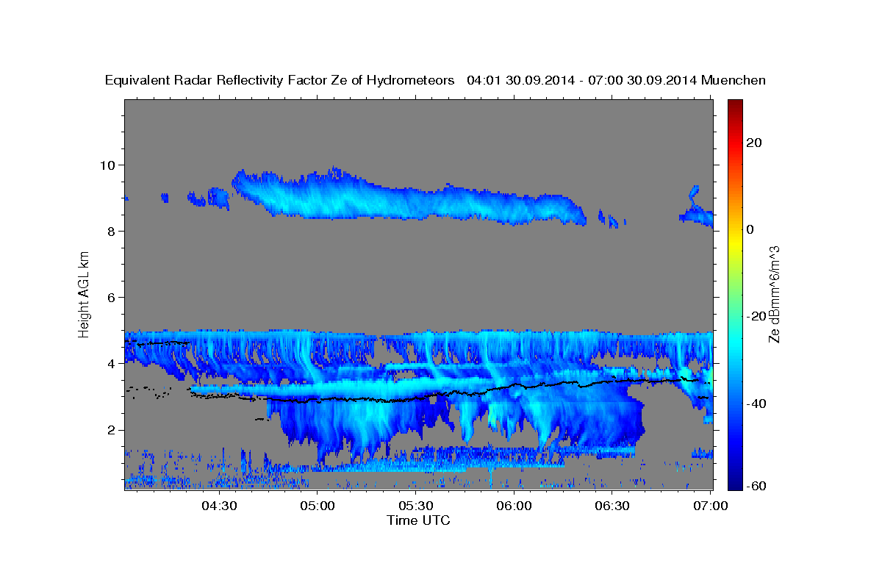Click the colorbar value 0
The height and width of the screenshot is (588, 882).
coord(750,229)
